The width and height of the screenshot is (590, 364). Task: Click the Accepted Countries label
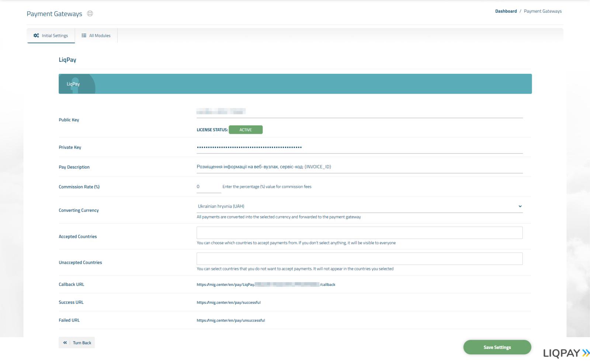click(77, 236)
